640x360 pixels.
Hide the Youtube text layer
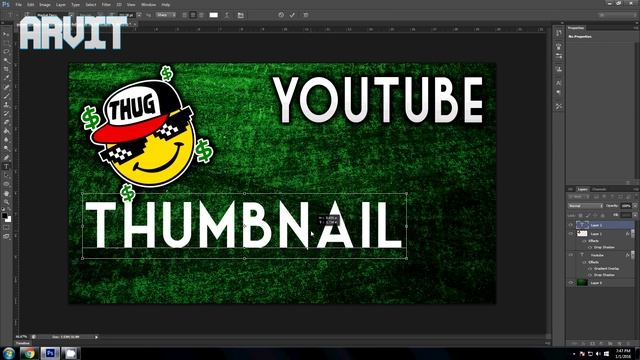(x=571, y=255)
